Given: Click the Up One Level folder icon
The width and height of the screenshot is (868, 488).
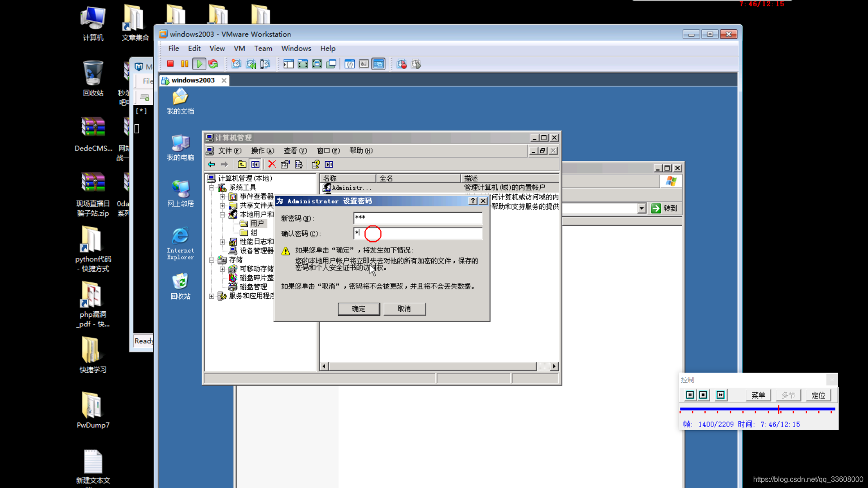Looking at the screenshot, I should (242, 164).
